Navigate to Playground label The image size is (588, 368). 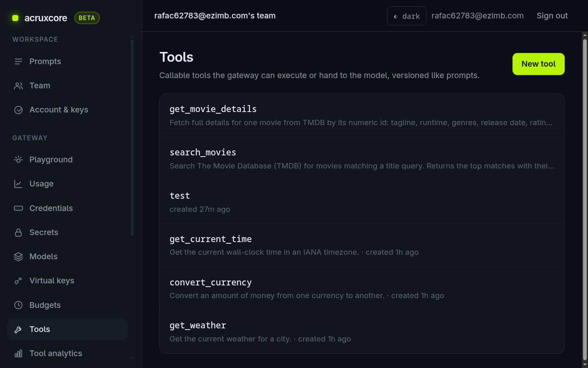click(x=51, y=159)
